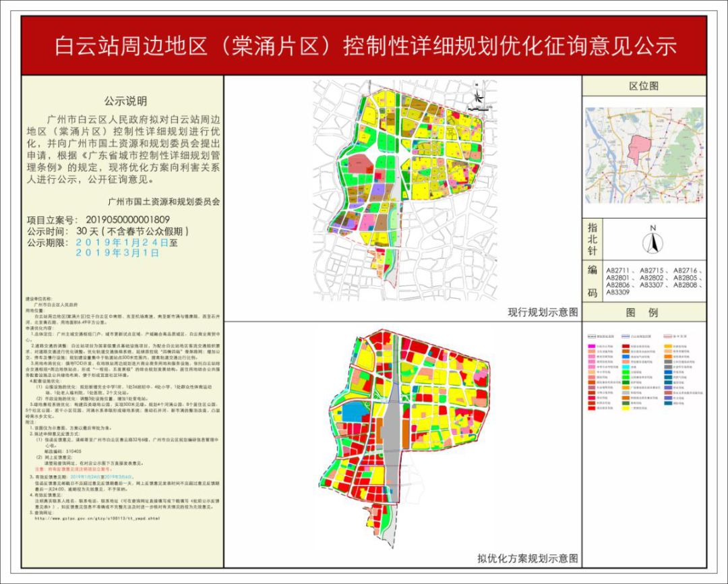Viewport: 728px width, 584px height.
Task: Select the 区位图 panel header
Action: [644, 86]
